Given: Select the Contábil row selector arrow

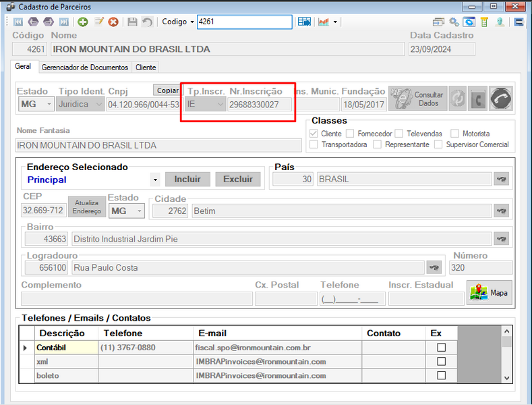Looking at the screenshot, I should (x=26, y=348).
